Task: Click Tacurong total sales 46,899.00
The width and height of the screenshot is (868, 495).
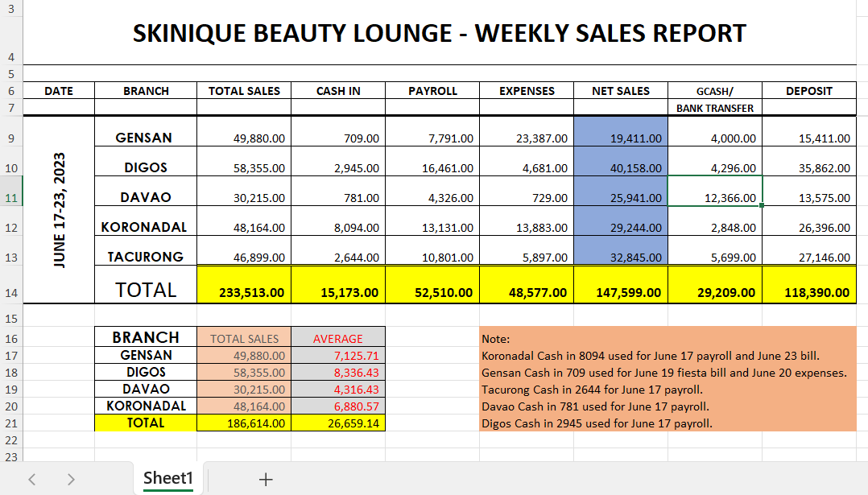Action: tap(244, 251)
